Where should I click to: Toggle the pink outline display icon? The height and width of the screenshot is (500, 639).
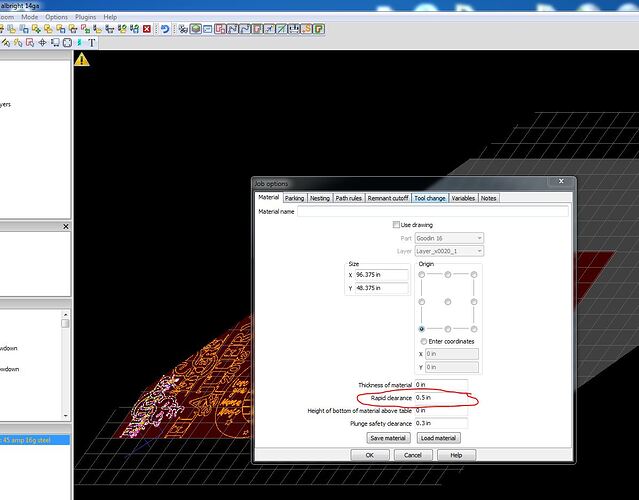point(220,29)
